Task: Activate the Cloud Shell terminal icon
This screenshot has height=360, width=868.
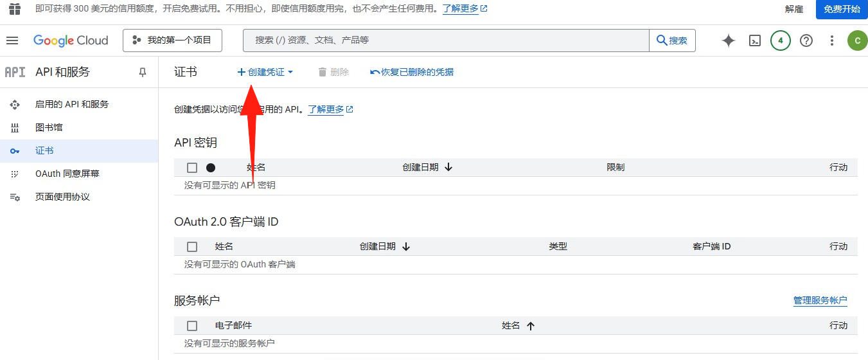Action: point(755,40)
